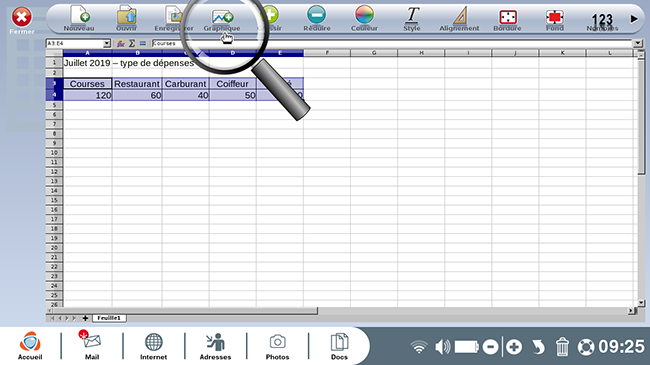
Task: Select the cell labeled Restaurant
Action: click(137, 83)
